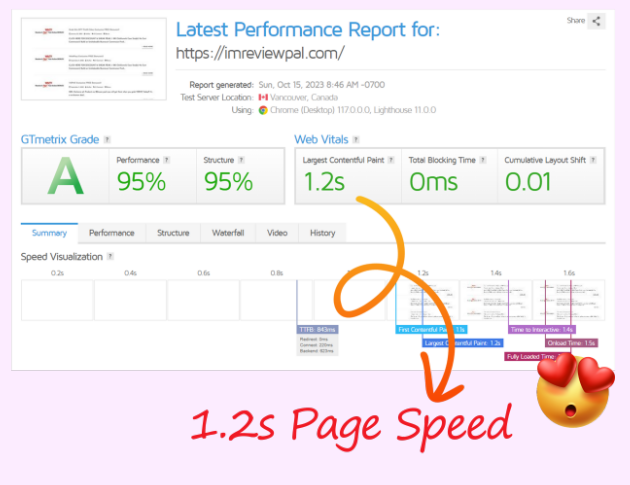Open GTmetrix Grade help question mark
The height and width of the screenshot is (485, 630).
tap(107, 140)
